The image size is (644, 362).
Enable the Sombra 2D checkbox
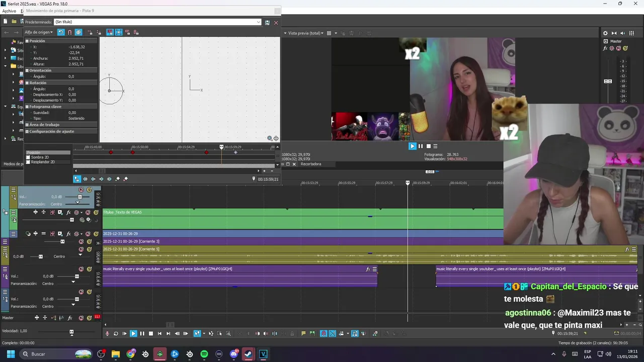(28, 157)
